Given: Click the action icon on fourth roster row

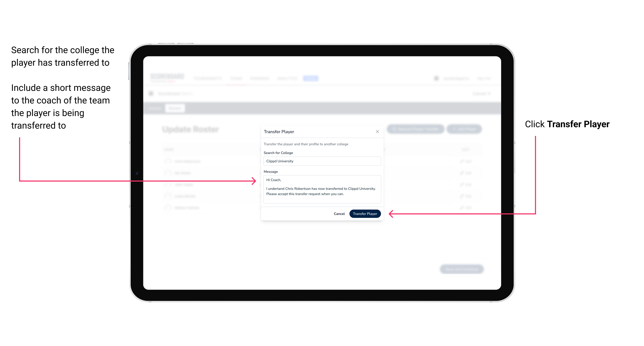Looking at the screenshot, I should [x=465, y=196].
